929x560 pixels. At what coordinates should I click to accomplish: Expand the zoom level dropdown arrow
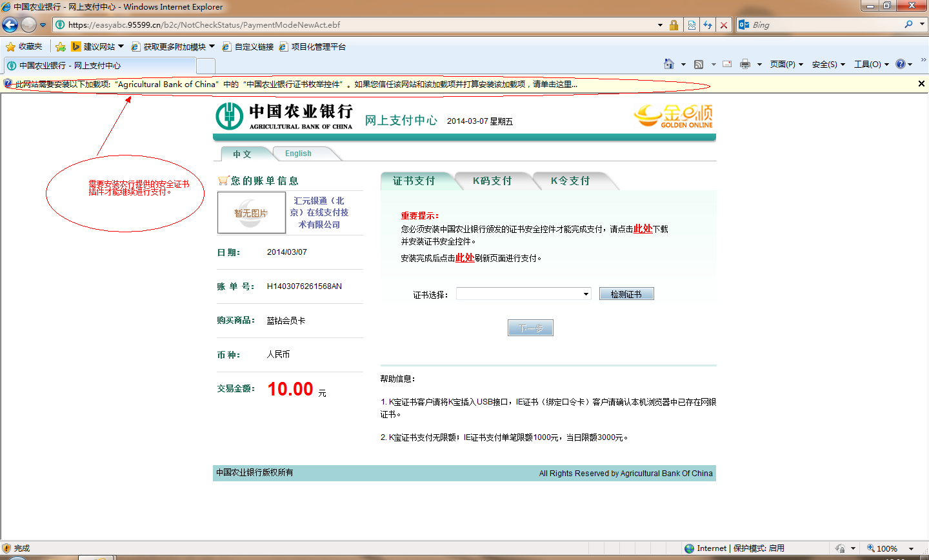[x=911, y=549]
